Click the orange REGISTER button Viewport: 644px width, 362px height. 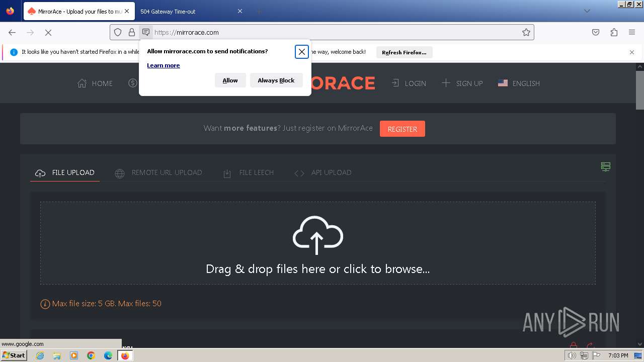point(403,129)
